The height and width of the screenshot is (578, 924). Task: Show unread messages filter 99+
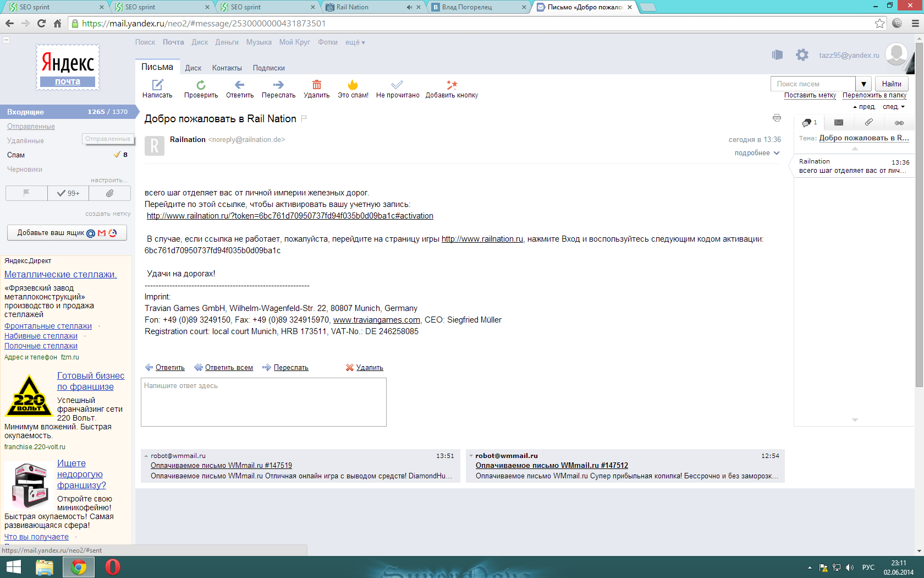coord(68,193)
